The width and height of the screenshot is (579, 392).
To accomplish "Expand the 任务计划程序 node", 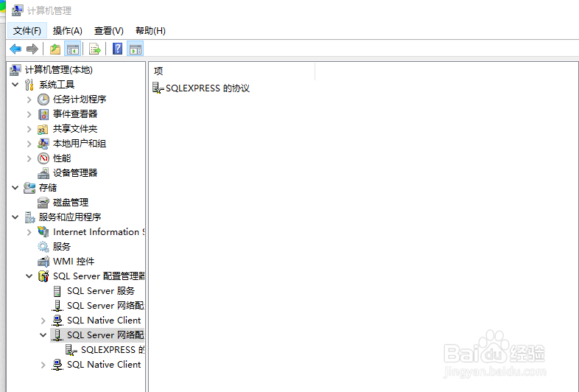I will pyautogui.click(x=29, y=99).
